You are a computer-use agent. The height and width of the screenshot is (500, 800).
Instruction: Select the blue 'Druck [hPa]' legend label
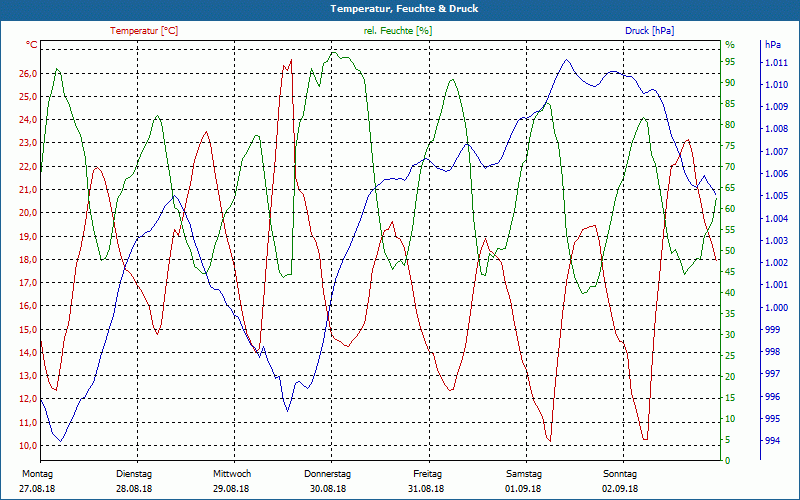(x=649, y=31)
